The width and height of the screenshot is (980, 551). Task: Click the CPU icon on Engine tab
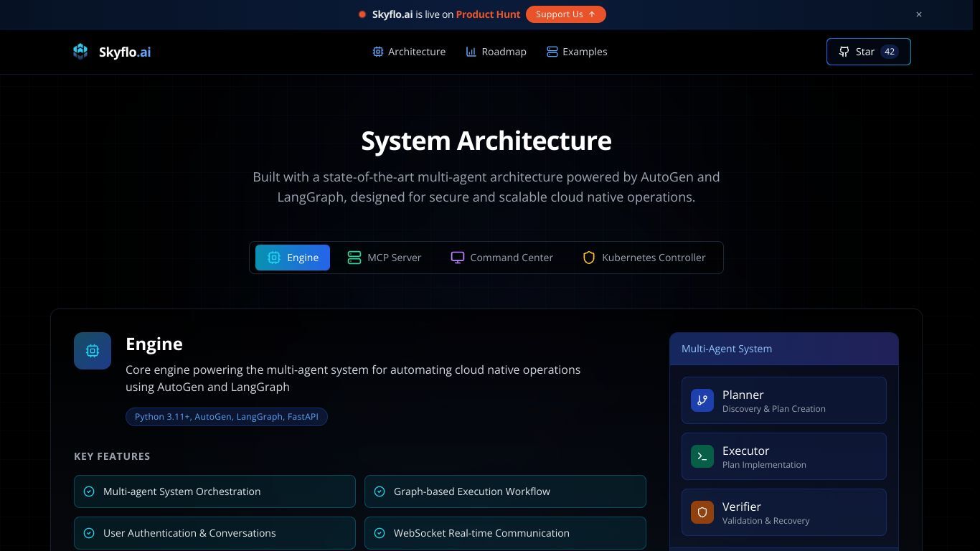click(274, 258)
